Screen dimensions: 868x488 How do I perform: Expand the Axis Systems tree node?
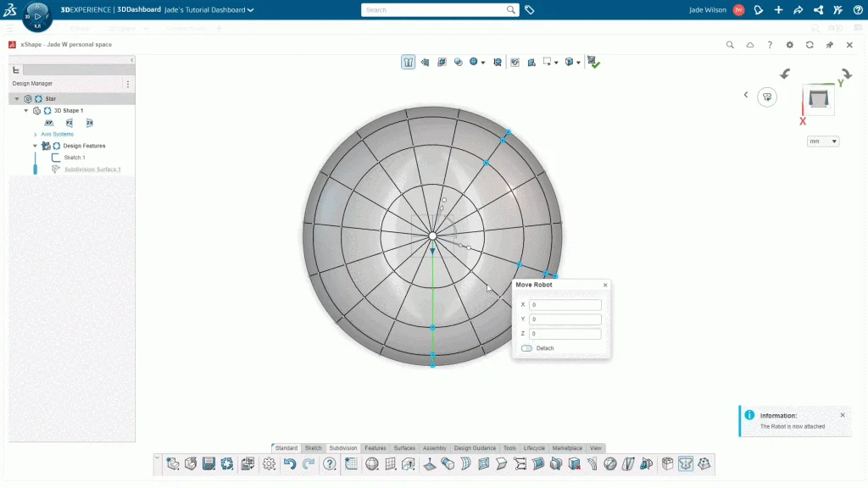pyautogui.click(x=36, y=134)
